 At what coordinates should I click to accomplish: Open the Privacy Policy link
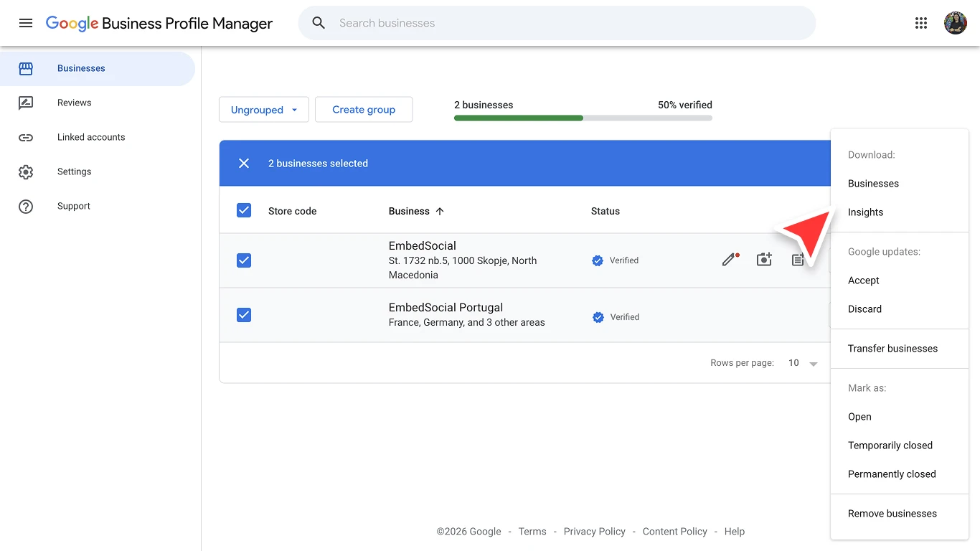tap(595, 532)
